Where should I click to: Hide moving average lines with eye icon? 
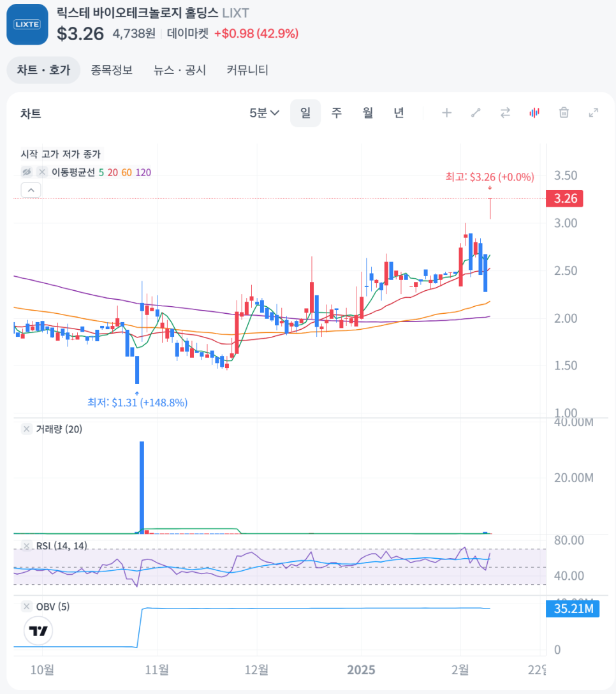click(27, 172)
